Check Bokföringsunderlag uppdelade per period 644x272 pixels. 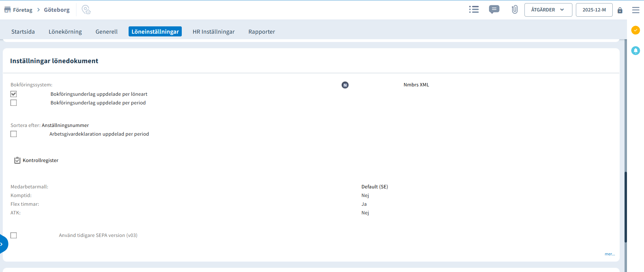(x=14, y=103)
